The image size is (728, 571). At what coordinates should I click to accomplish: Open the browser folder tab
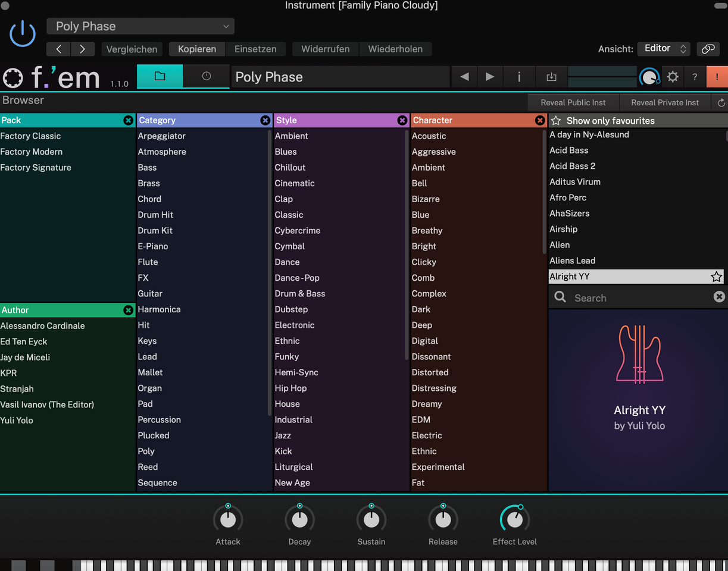click(x=160, y=76)
